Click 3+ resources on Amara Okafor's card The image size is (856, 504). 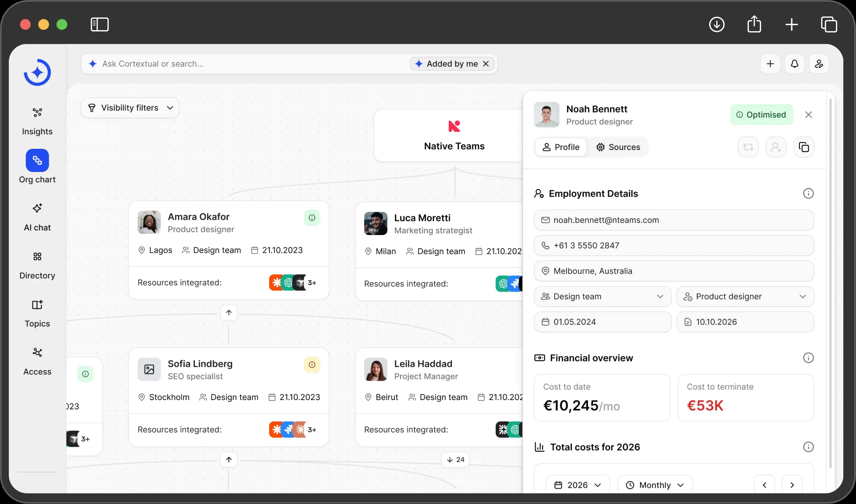coord(312,283)
